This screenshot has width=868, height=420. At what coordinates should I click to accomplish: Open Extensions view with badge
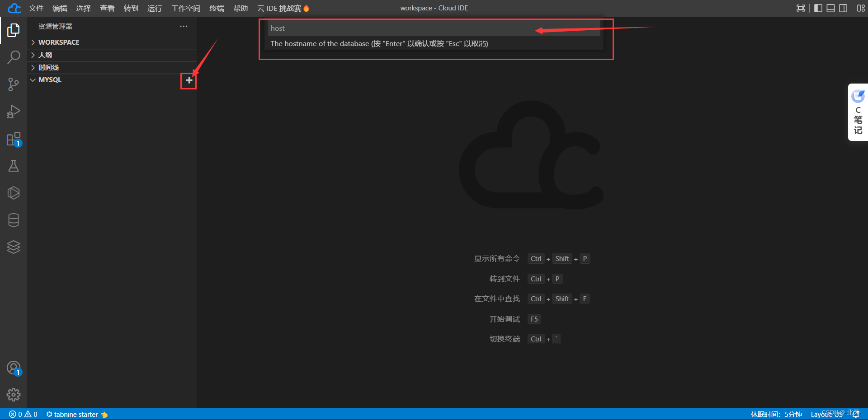(x=14, y=139)
